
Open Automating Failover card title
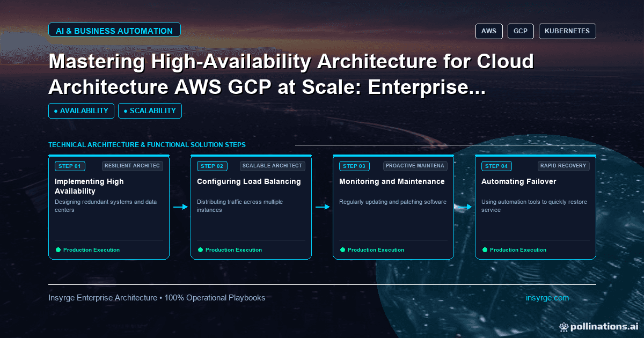pyautogui.click(x=518, y=181)
